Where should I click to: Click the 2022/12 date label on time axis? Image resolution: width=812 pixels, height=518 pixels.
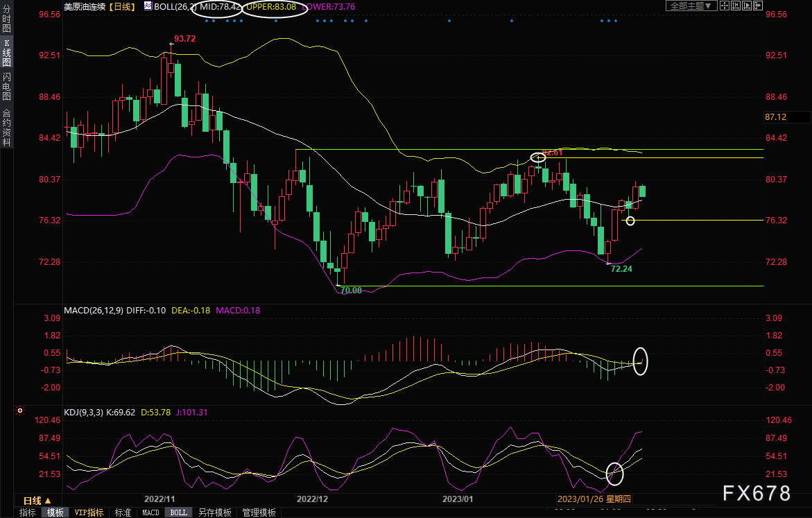pos(312,499)
